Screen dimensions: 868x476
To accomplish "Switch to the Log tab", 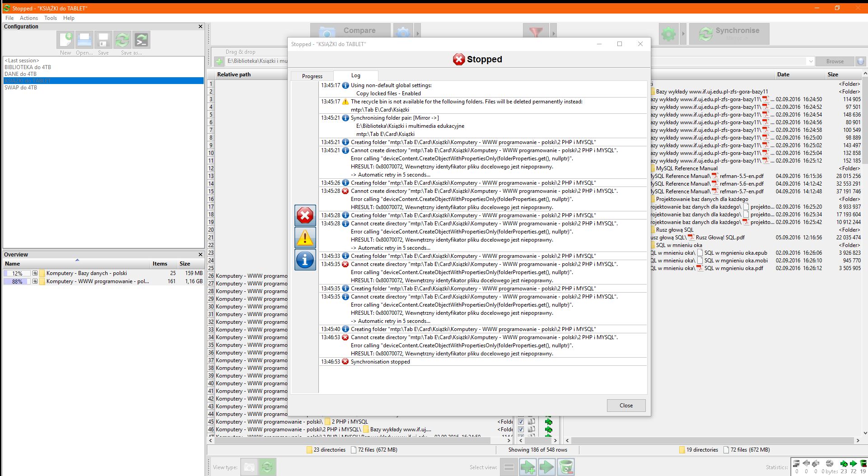I will tap(356, 75).
